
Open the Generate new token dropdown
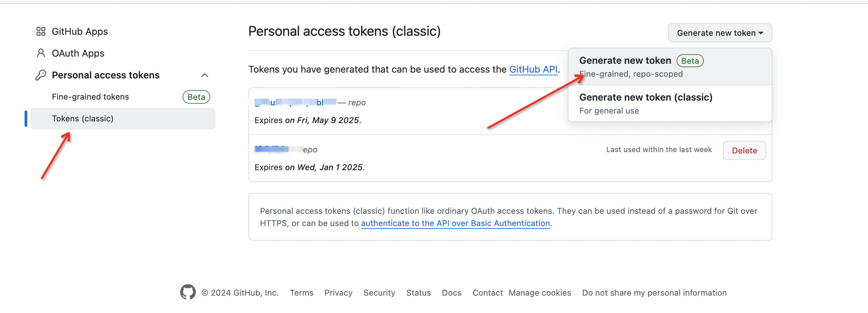click(720, 33)
